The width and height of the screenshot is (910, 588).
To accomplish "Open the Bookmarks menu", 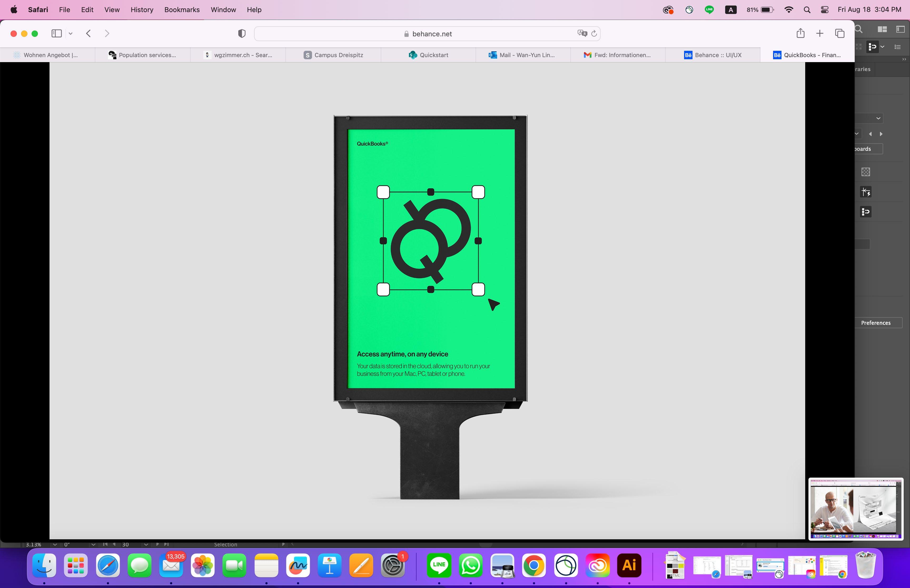I will (x=182, y=9).
